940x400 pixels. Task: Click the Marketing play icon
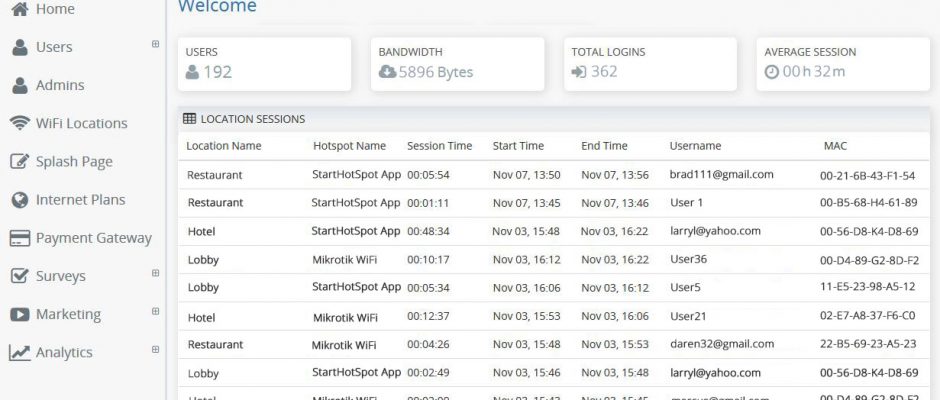click(x=20, y=314)
